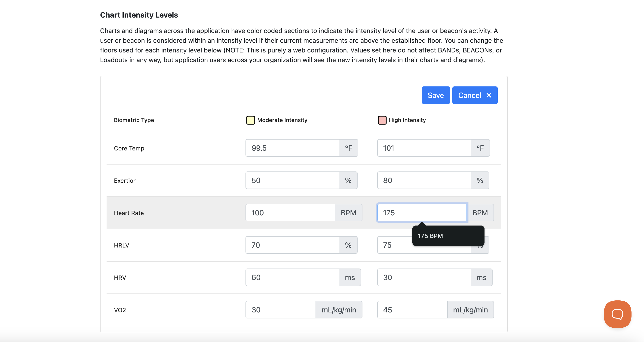Edit the high intensity Exertion value of 80

[423, 180]
